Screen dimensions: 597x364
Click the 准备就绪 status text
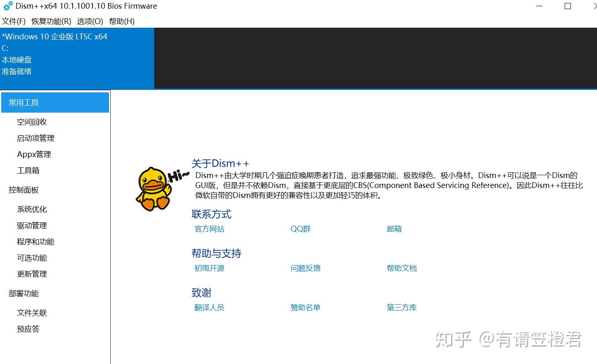[x=17, y=71]
